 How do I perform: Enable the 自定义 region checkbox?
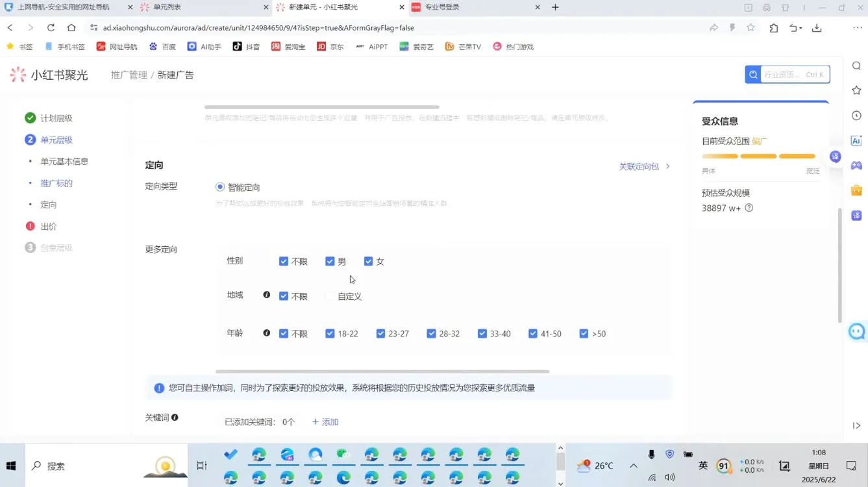(330, 295)
